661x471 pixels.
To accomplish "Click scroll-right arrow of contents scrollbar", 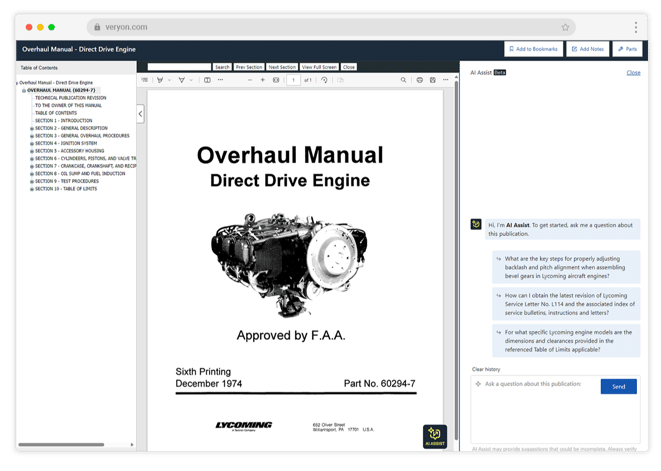I will [132, 444].
